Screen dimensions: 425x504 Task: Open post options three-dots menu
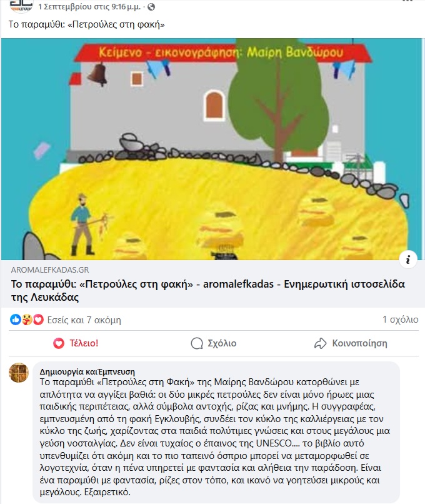(x=407, y=1)
